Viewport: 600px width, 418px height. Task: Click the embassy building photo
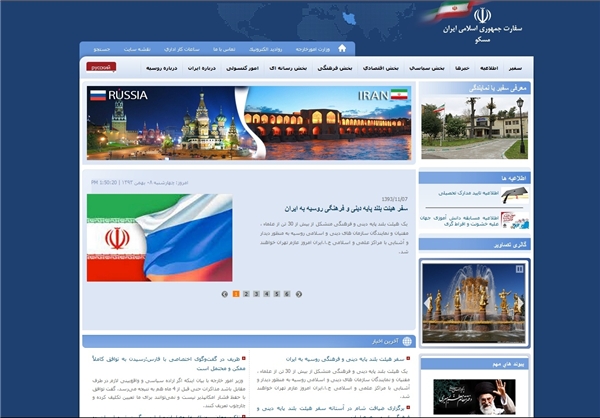click(x=474, y=127)
